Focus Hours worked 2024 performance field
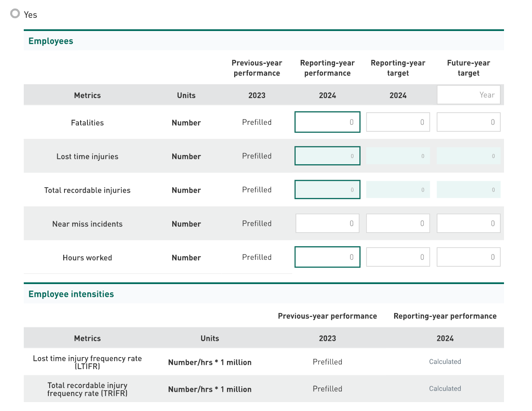The width and height of the screenshot is (532, 411). pyautogui.click(x=327, y=257)
